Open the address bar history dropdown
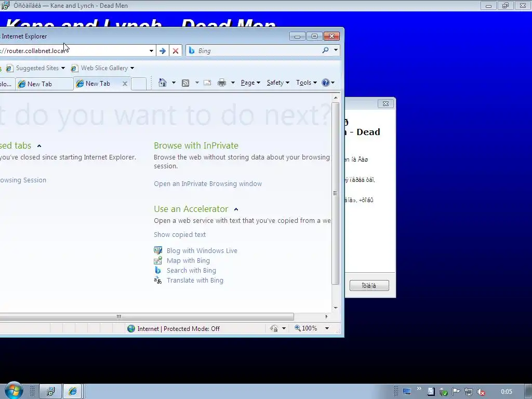This screenshot has height=399, width=532. [x=151, y=51]
